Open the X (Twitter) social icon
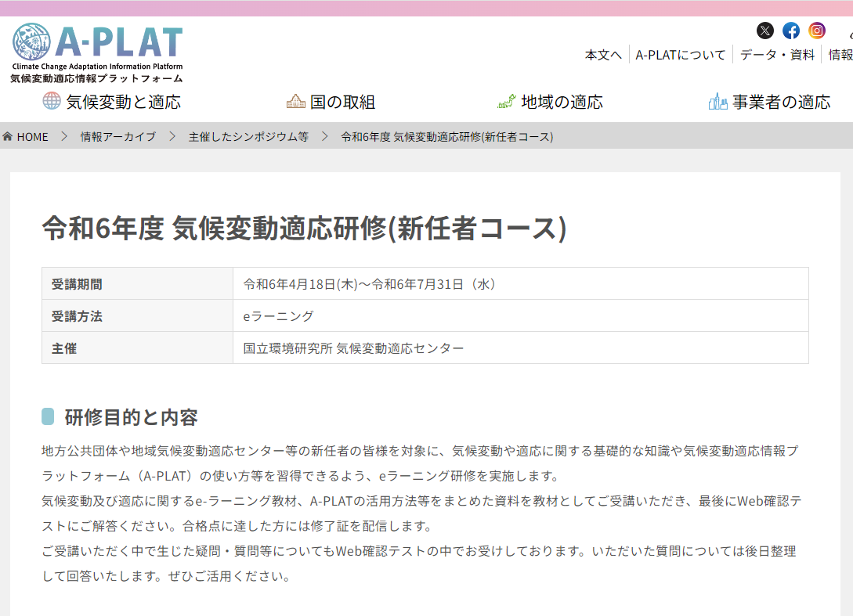The width and height of the screenshot is (853, 616). (x=765, y=31)
